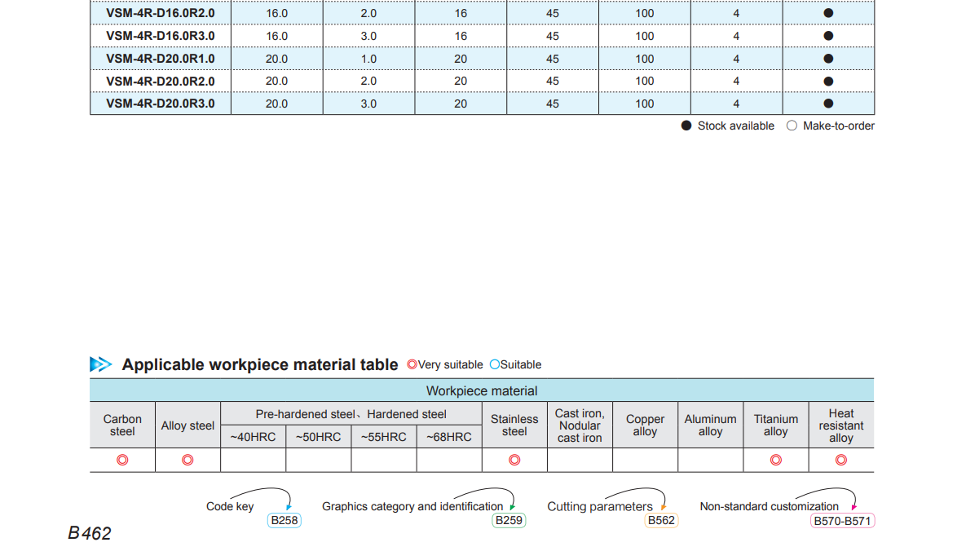Click the stock dot in the VSM-4R-D20.0R3.0 row
This screenshot has height=560, width=966.
point(828,104)
